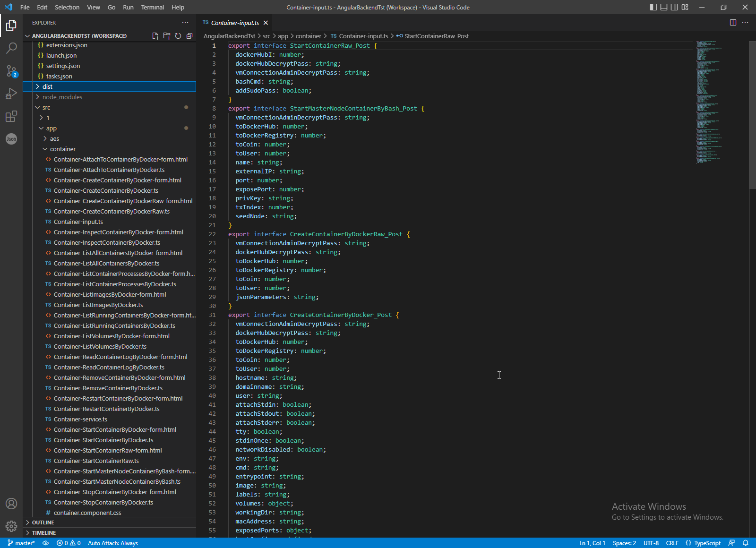756x548 pixels.
Task: Toggle the Primary Side Bar visibility
Action: coord(653,7)
